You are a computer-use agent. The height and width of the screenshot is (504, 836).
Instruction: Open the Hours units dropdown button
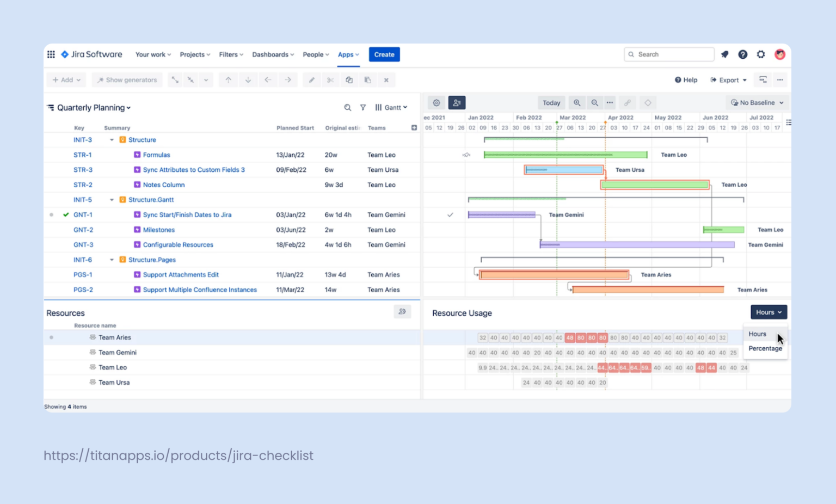pos(769,312)
